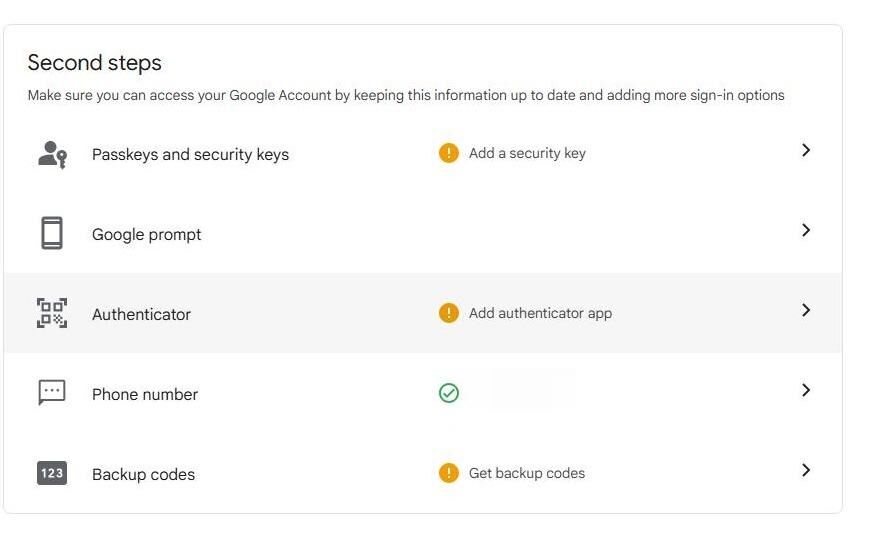The image size is (882, 536).
Task: Expand Passkeys and security keys row chevron
Action: click(x=806, y=150)
